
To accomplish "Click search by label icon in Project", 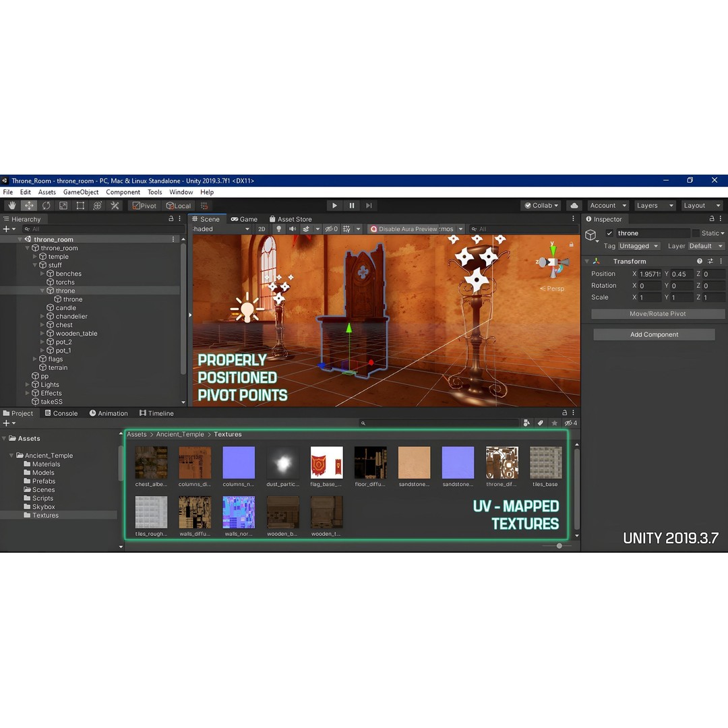I will [541, 423].
